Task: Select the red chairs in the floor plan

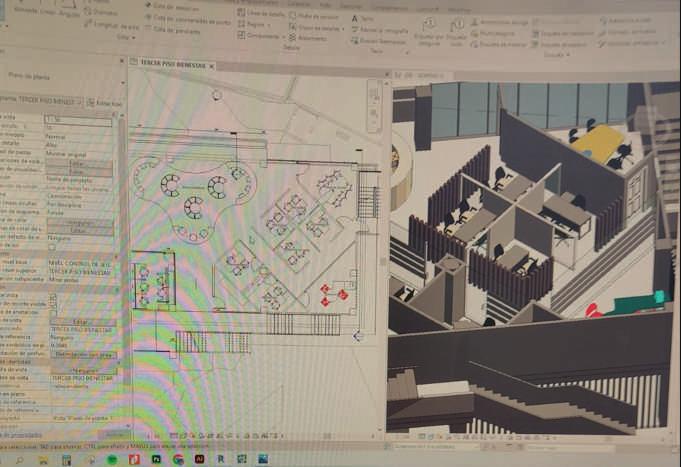Action: point(334,295)
